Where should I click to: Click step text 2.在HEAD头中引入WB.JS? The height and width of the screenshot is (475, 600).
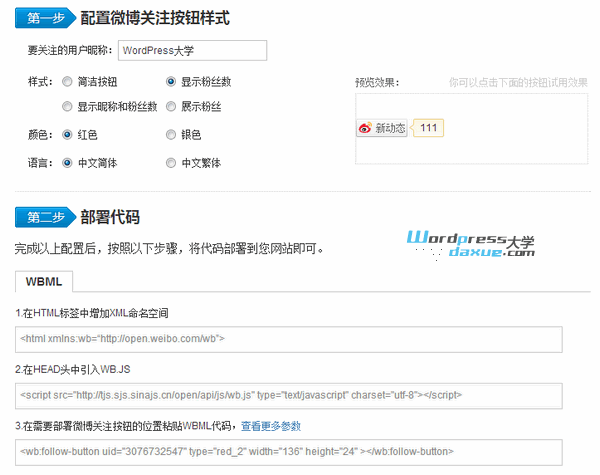[x=73, y=369]
